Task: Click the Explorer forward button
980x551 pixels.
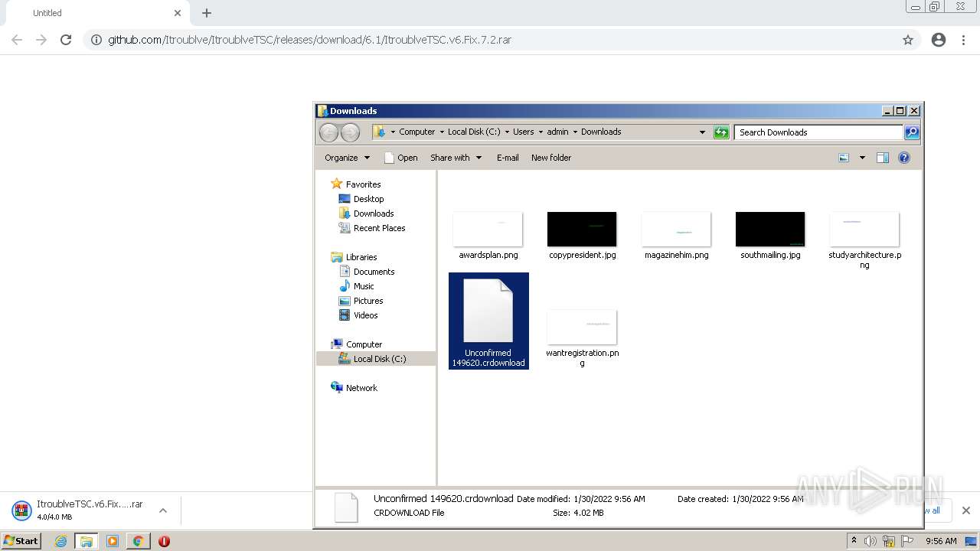Action: 350,132
